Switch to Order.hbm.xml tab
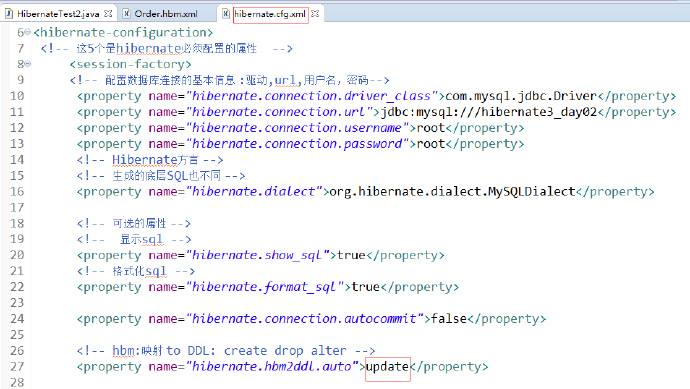This screenshot has width=690, height=389. pos(165,14)
